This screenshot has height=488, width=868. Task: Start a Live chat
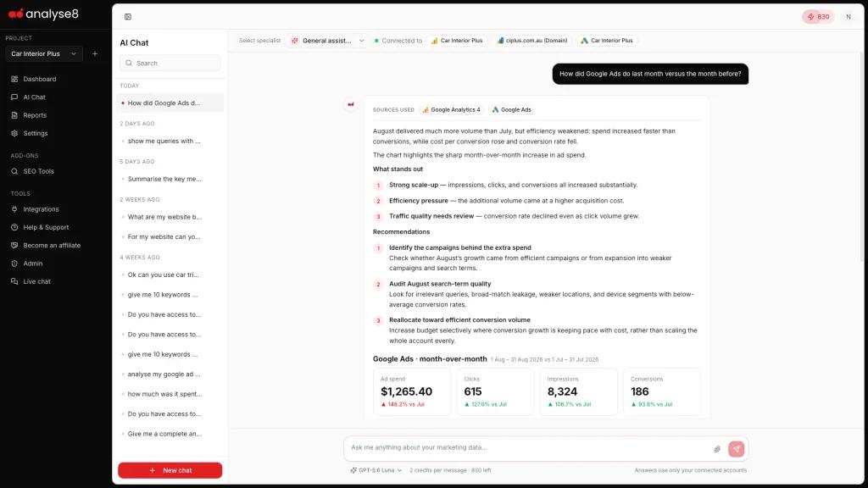click(x=36, y=281)
